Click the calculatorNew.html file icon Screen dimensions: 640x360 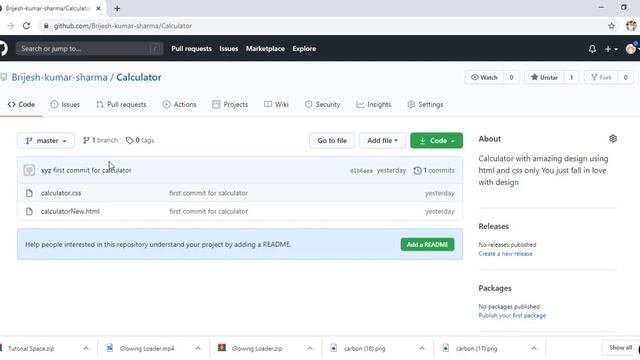[29, 211]
